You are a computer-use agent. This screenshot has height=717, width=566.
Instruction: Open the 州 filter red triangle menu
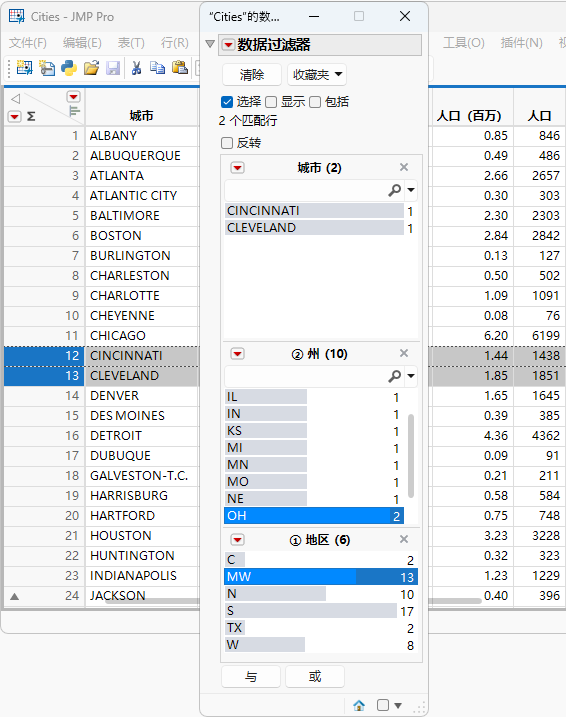click(x=237, y=353)
